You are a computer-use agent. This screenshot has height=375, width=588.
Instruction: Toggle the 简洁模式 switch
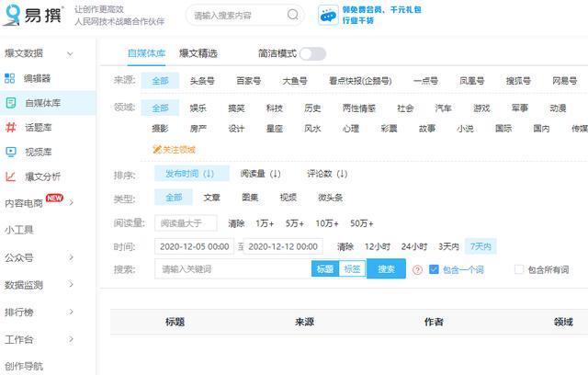tap(312, 53)
